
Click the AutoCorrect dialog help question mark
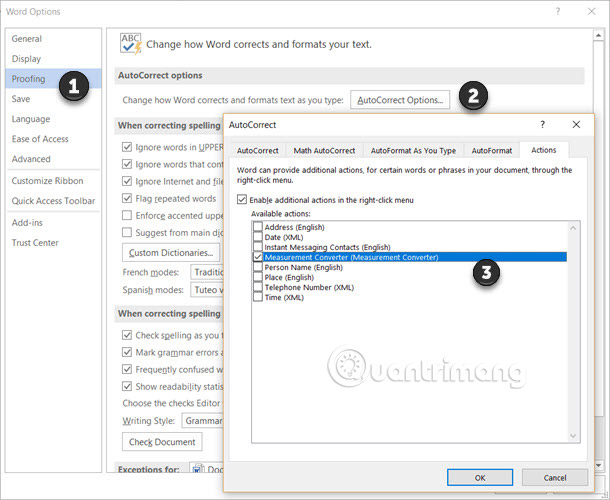[x=542, y=125]
